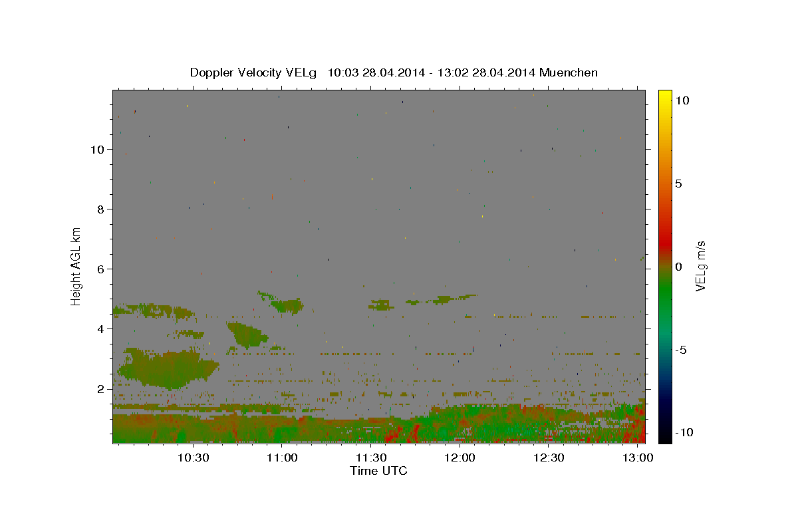
Task: Click the 'Time UTC' axis label
Action: click(x=378, y=471)
